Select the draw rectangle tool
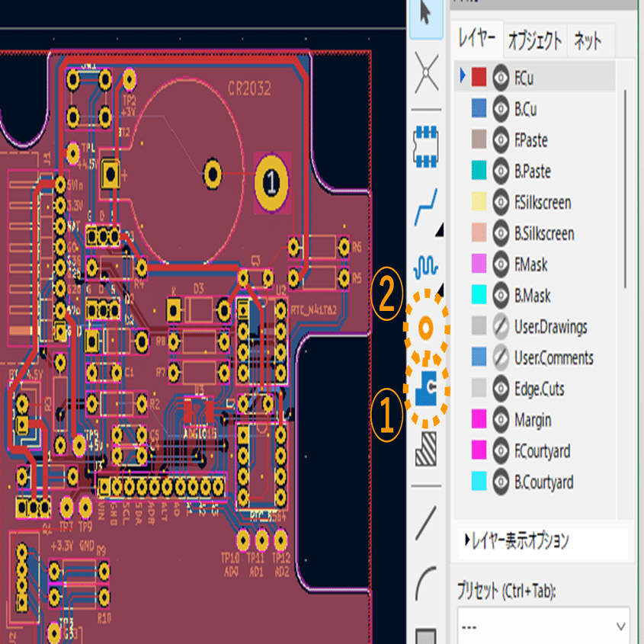The image size is (644, 644). pyautogui.click(x=426, y=636)
